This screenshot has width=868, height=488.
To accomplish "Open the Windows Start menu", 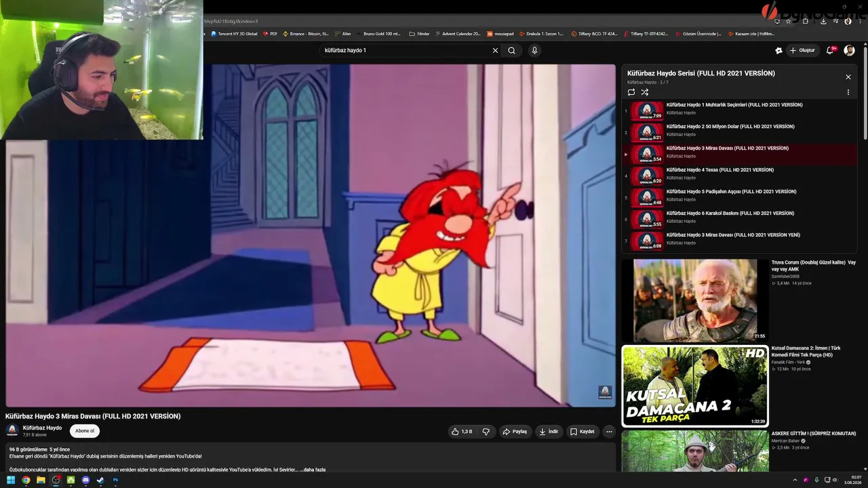I will click(11, 481).
